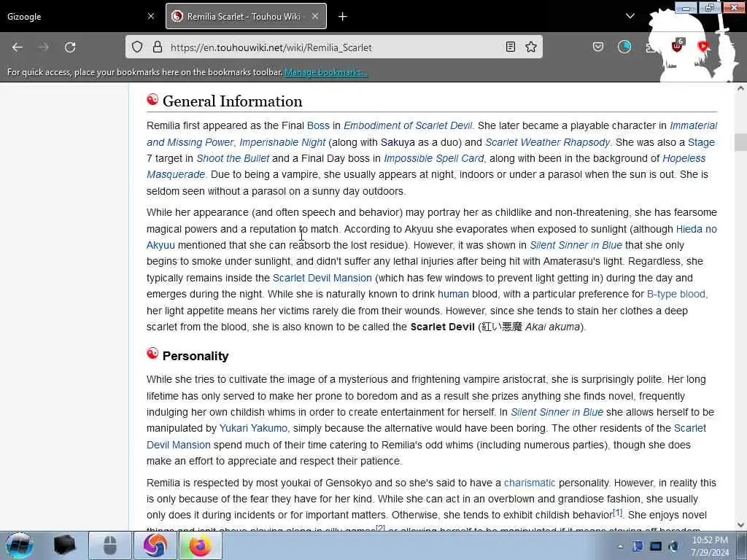Toggle reader view icon in address bar
The width and height of the screenshot is (747, 560).
510,47
